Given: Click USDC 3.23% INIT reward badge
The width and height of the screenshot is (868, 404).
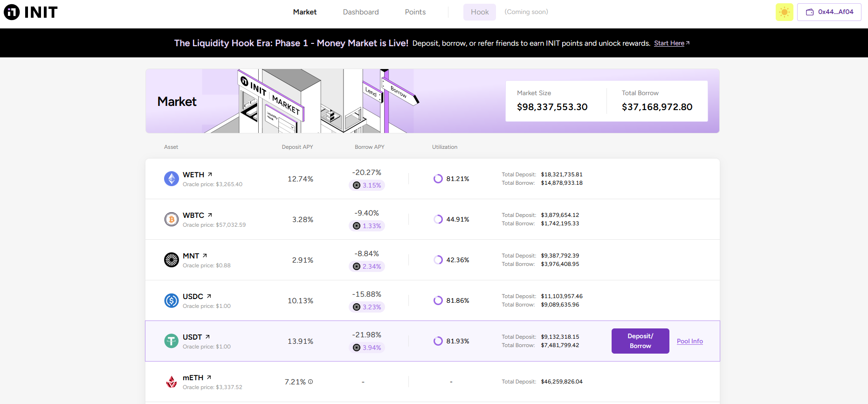Looking at the screenshot, I should [367, 307].
